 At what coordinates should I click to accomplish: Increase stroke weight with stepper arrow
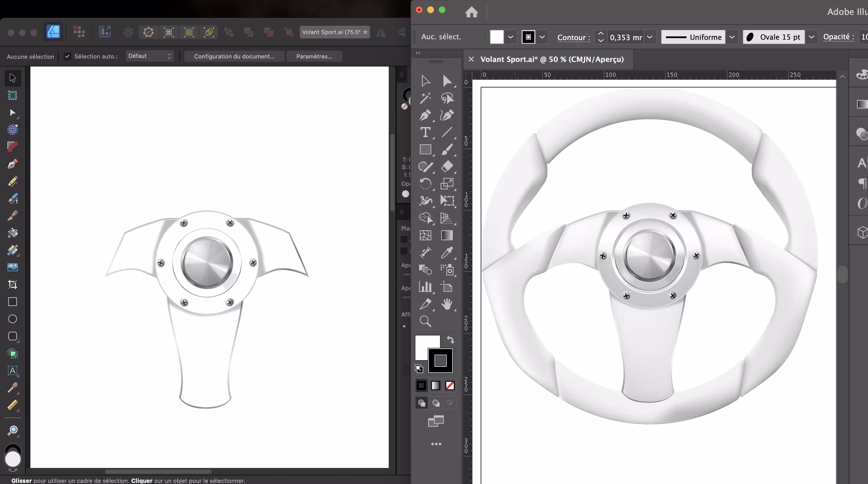tap(601, 33)
